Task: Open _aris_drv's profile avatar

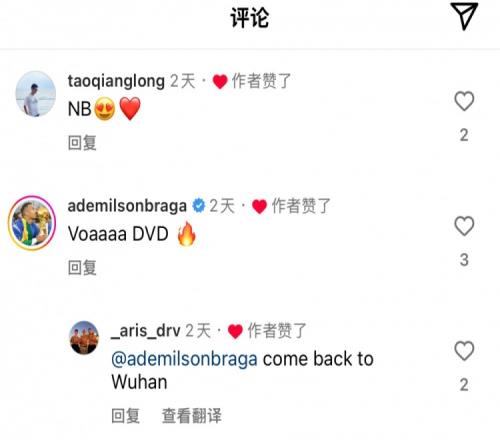Action: click(x=84, y=337)
